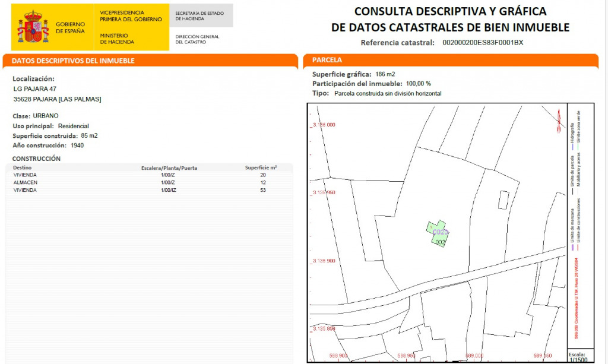Click the Escala 1/1500 box

(x=576, y=357)
